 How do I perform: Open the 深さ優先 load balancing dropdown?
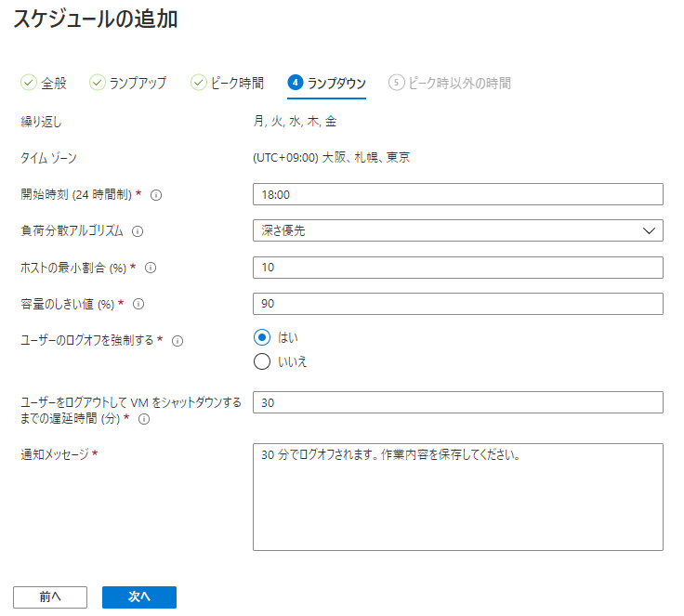457,230
